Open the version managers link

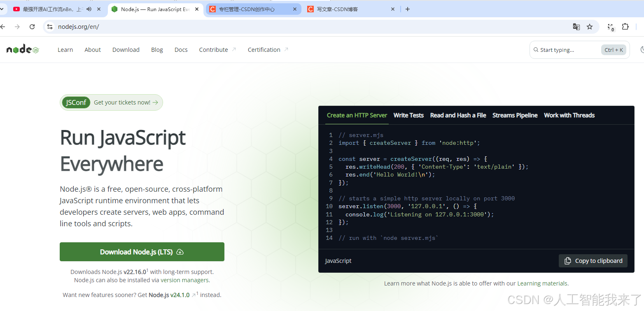(184, 280)
